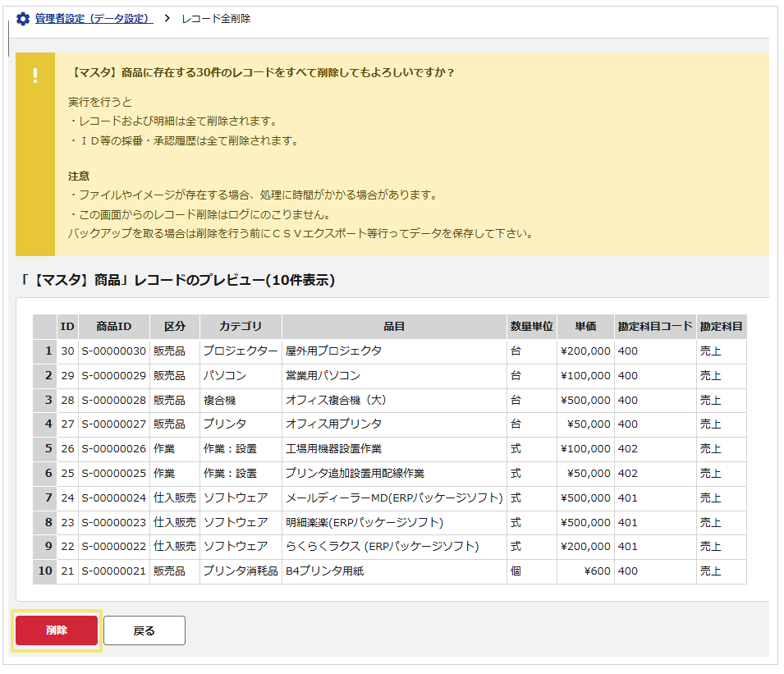Image resolution: width=784 pixels, height=674 pixels.
Task: Click プリンタ追加設置用配線作業 item cell
Action: [394, 473]
